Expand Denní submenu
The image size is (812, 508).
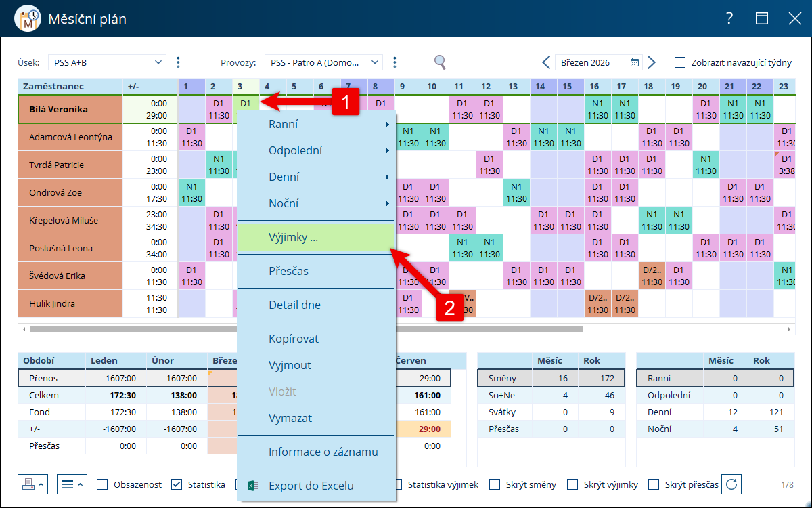point(316,177)
